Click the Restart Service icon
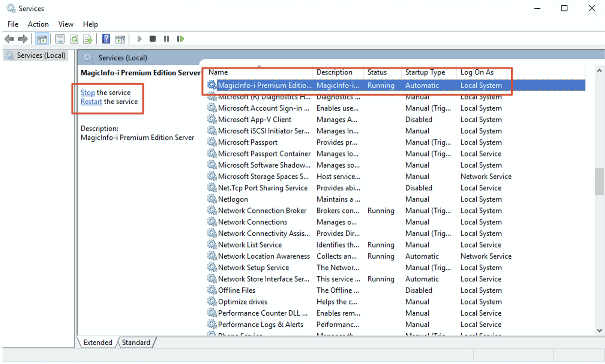Image resolution: width=605 pixels, height=364 pixels. click(181, 38)
